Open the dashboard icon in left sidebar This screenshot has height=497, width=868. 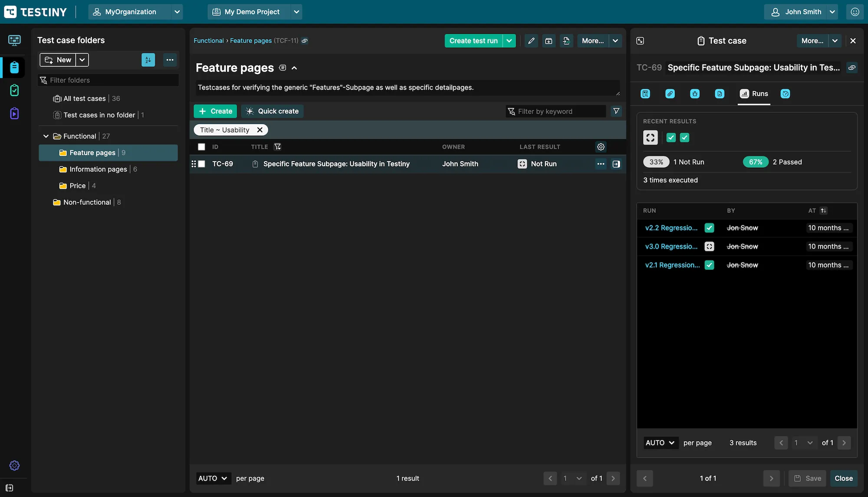[14, 40]
